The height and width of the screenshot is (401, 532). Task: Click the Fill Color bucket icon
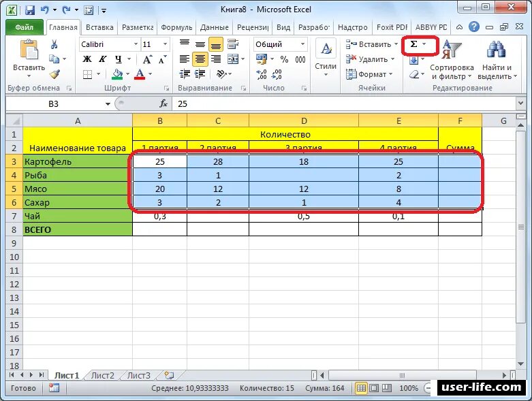(117, 74)
